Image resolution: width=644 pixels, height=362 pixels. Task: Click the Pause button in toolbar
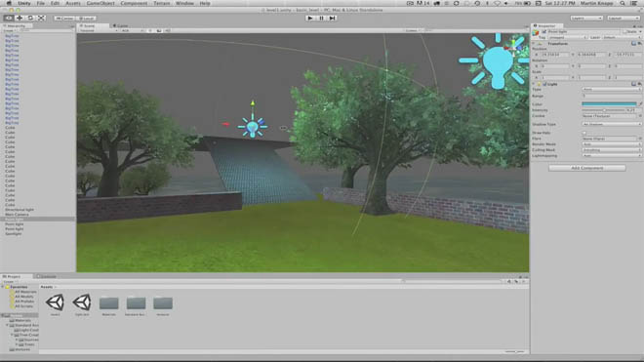coord(321,19)
